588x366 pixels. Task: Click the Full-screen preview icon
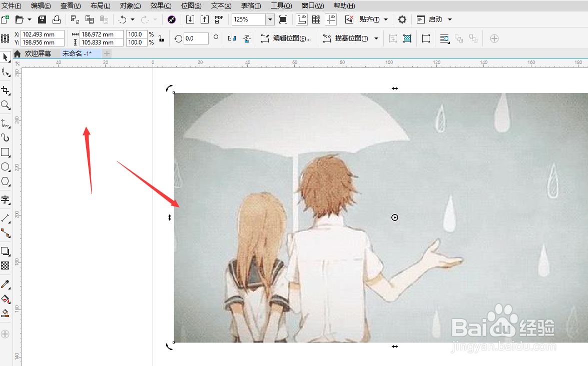pos(283,19)
